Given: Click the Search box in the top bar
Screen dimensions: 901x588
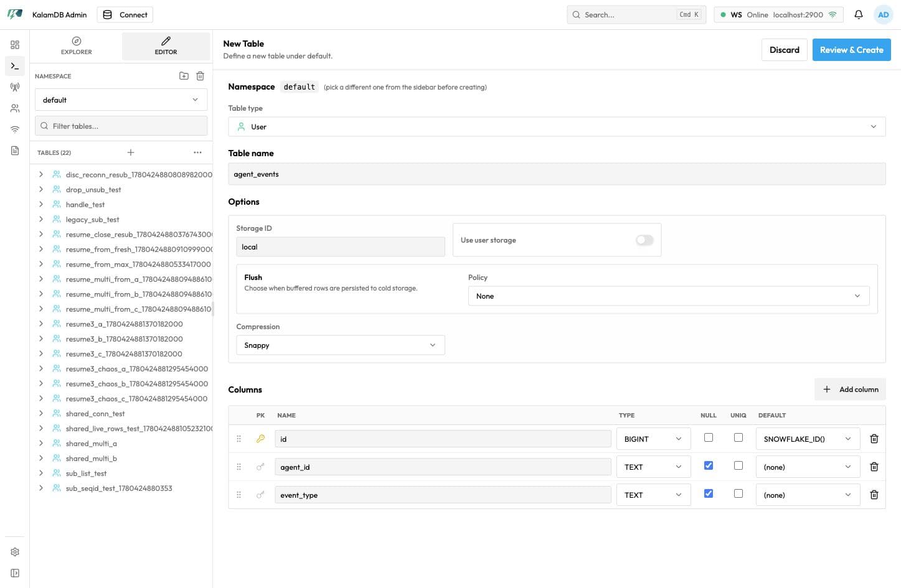Looking at the screenshot, I should [636, 14].
